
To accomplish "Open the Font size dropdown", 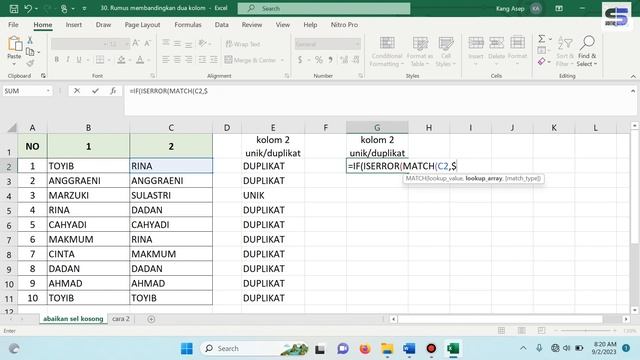I will [x=127, y=44].
